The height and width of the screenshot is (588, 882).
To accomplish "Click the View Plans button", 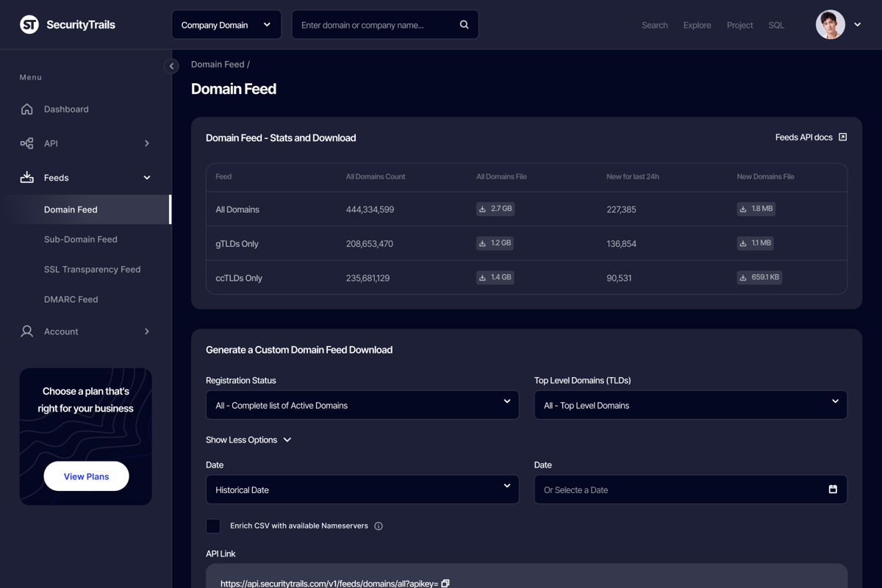I will [86, 476].
